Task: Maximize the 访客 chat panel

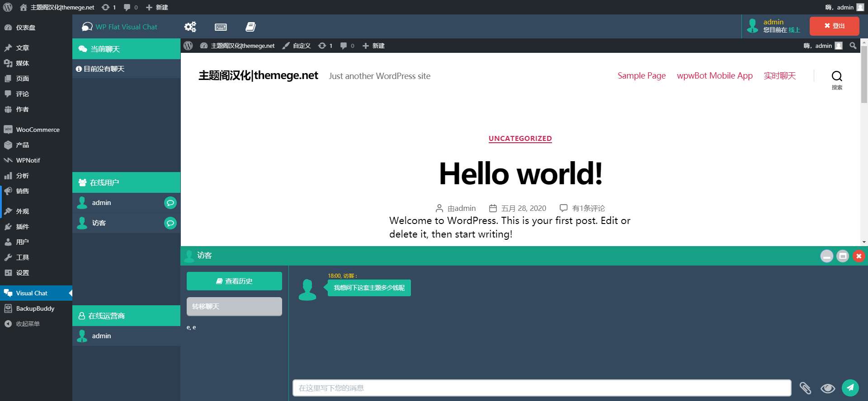Action: (843, 256)
